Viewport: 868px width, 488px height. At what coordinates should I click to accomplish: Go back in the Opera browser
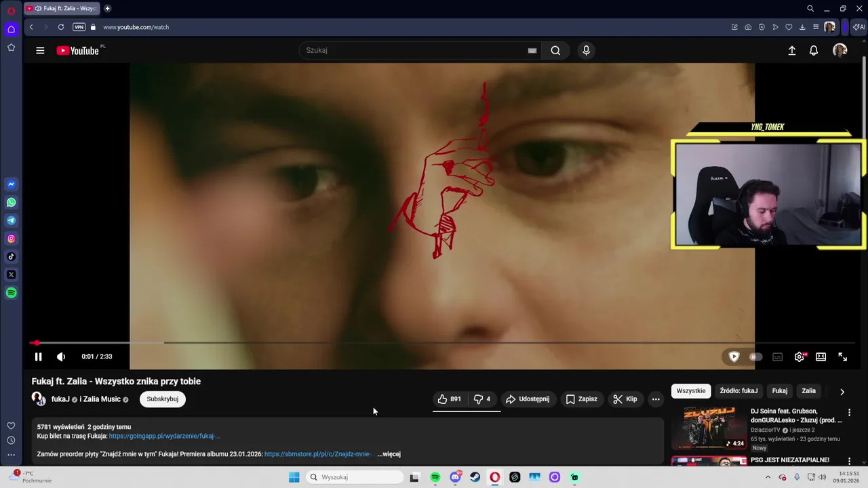click(x=31, y=27)
